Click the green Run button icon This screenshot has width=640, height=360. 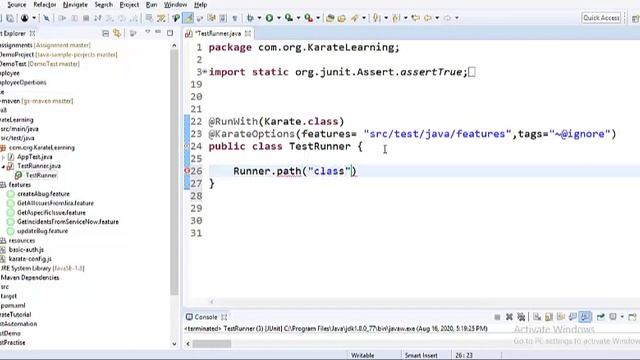[x=269, y=18]
